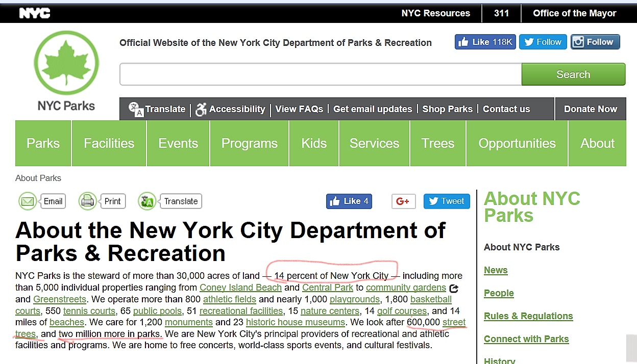Open the About navigation tab
This screenshot has width=637, height=364.
pyautogui.click(x=598, y=143)
